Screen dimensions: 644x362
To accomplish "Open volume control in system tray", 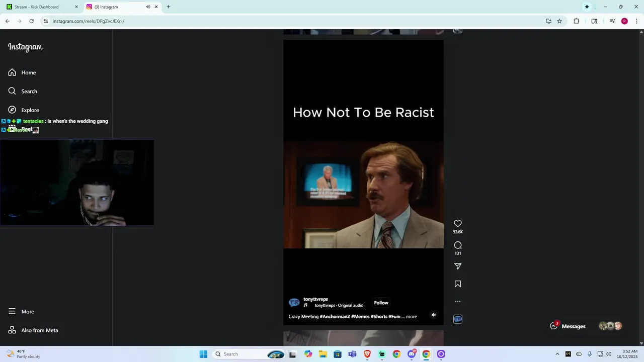I will coord(608,354).
